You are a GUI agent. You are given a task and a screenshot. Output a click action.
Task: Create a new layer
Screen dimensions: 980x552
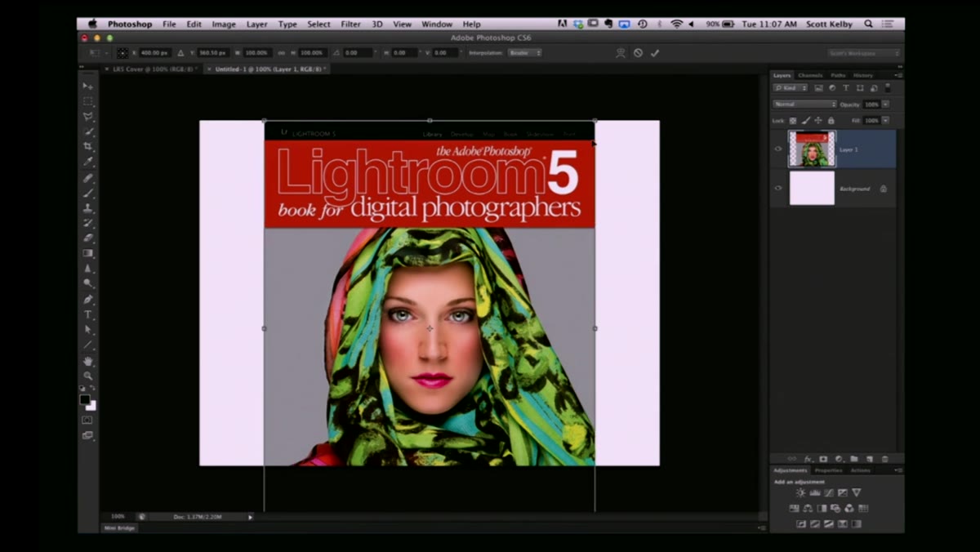[869, 459]
